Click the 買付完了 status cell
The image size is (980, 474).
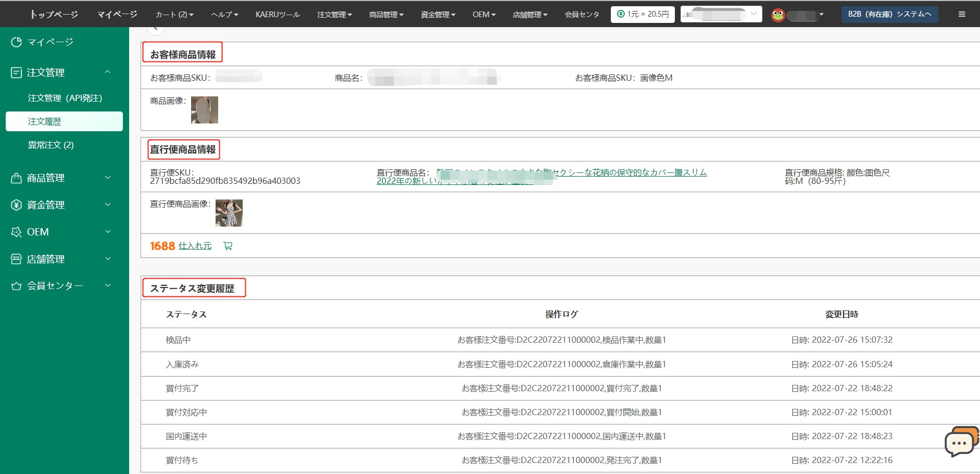click(x=182, y=389)
